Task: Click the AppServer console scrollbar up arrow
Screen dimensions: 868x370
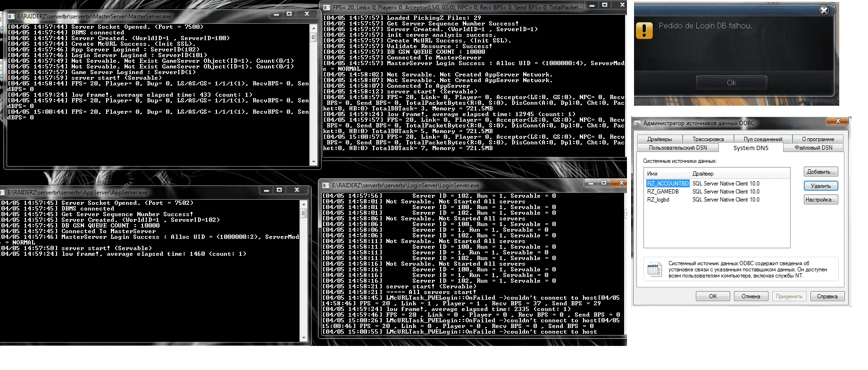Action: 304,203
